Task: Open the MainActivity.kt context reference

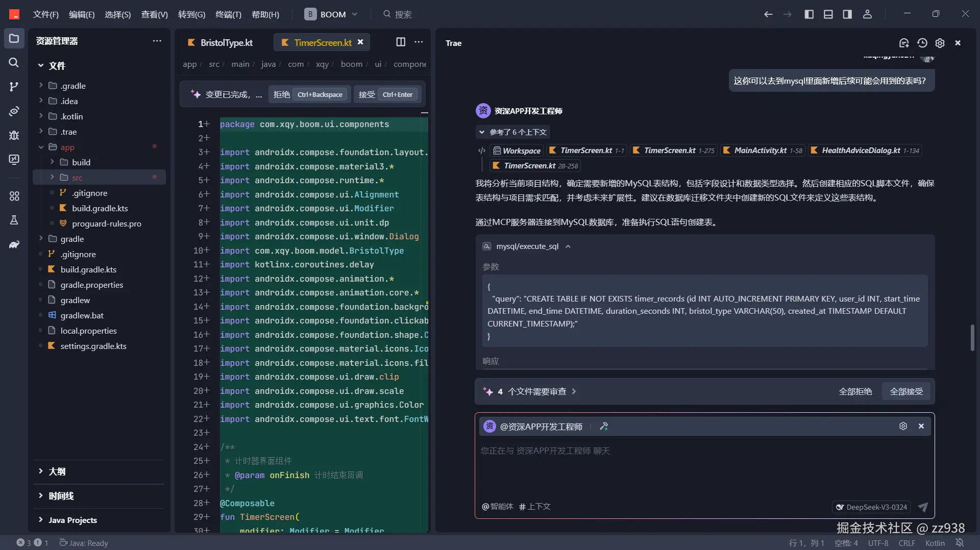Action: (763, 151)
